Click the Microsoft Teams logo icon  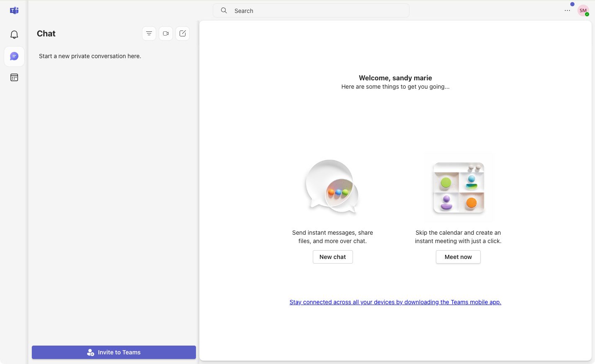coord(14,10)
